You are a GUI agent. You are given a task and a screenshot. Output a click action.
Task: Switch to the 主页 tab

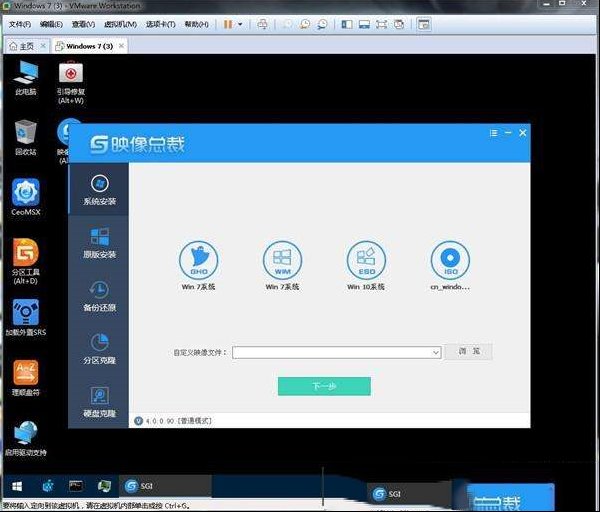click(22, 46)
